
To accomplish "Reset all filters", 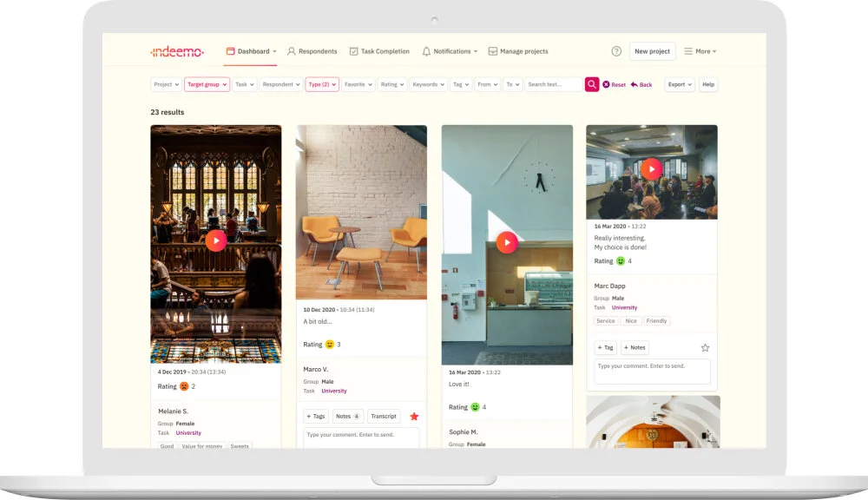I will click(x=614, y=85).
